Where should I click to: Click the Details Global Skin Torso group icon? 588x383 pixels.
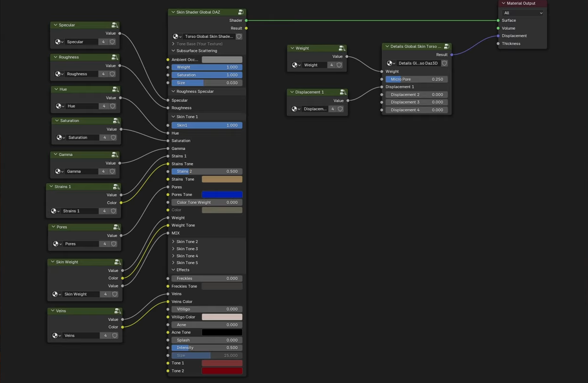click(447, 47)
